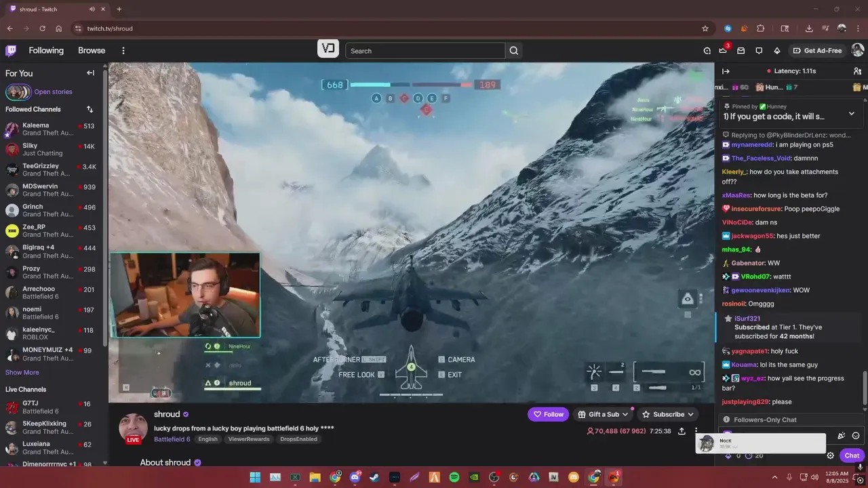868x488 pixels.
Task: Open Discord from the taskbar
Action: [355, 477]
